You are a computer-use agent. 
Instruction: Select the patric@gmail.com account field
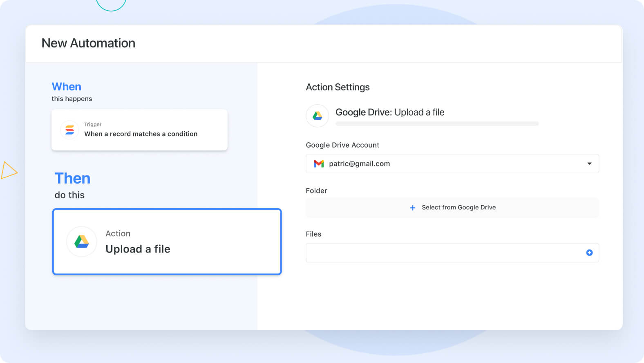click(452, 164)
